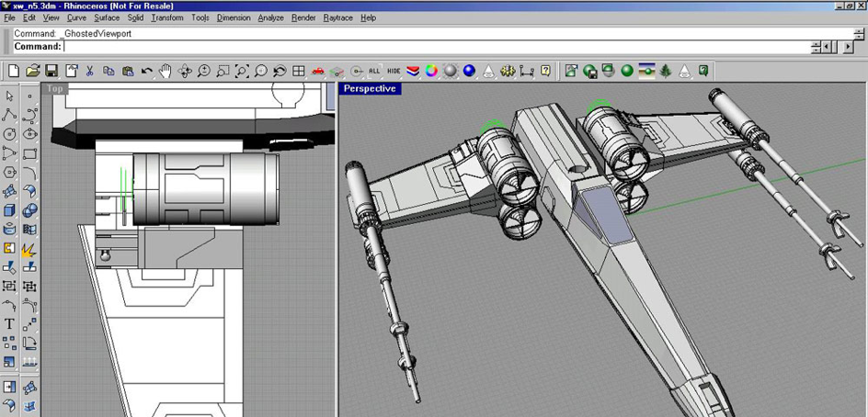
Task: Click the car-shaped icon in the toolbar
Action: coord(318,71)
